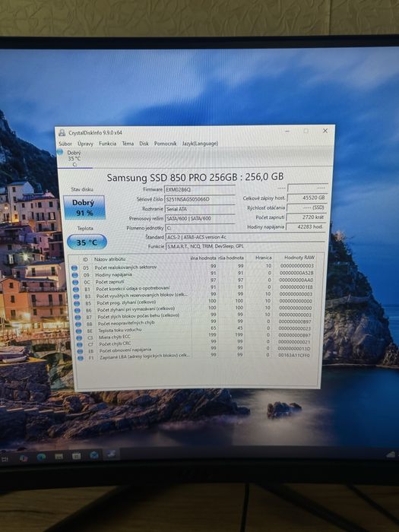Open the Téma menu

click(x=128, y=144)
